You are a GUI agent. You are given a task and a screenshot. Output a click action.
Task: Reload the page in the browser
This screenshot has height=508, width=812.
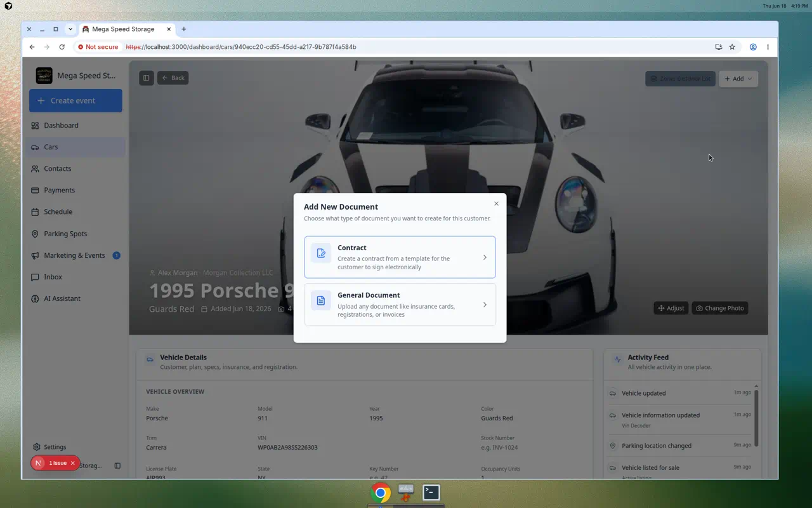point(62,47)
